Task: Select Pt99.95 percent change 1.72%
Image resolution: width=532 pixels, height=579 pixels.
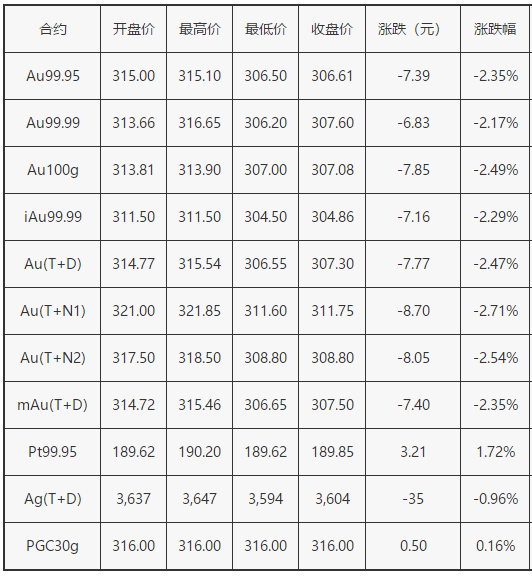Action: click(x=495, y=452)
